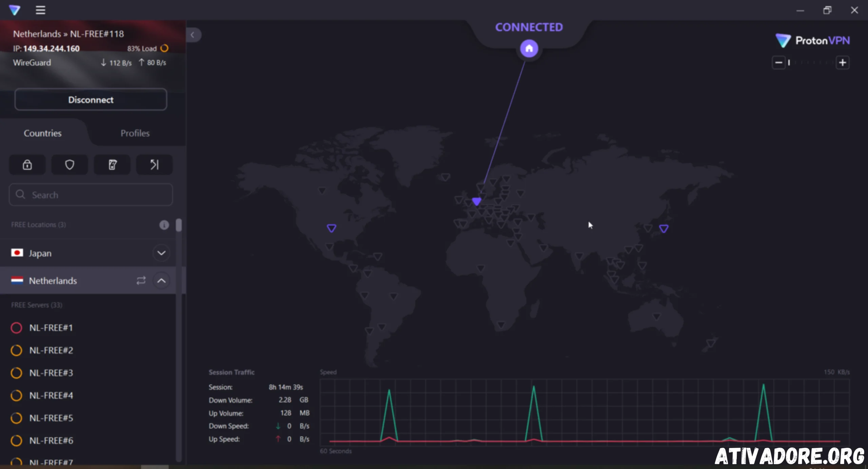
Task: Click the ProtonVPN logo on the map
Action: coord(812,41)
